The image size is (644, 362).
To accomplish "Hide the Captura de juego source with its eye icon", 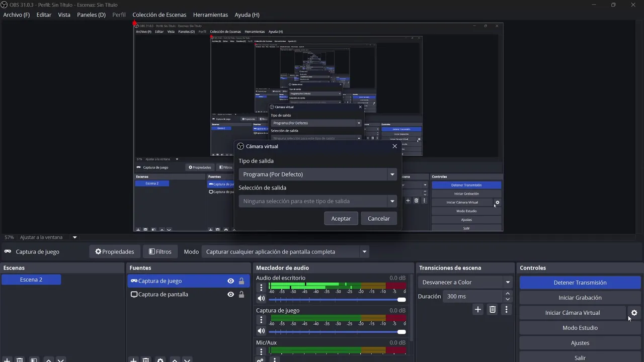I will 230,281.
